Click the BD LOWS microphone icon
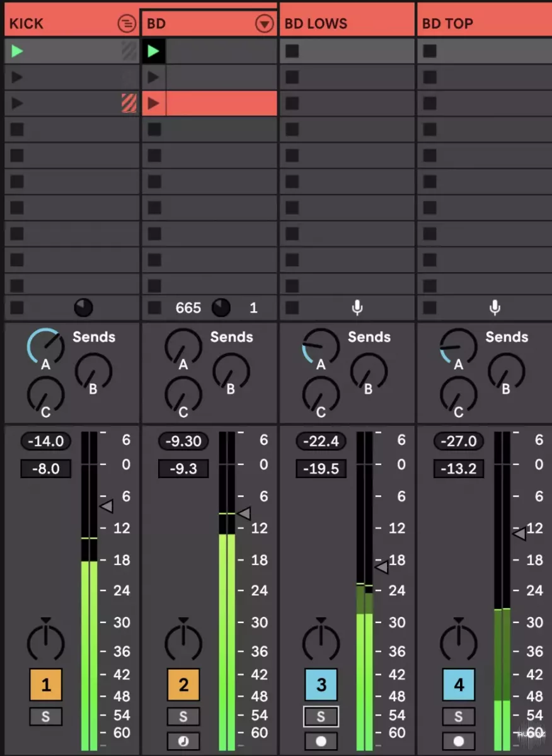This screenshot has height=756, width=552. click(x=357, y=307)
